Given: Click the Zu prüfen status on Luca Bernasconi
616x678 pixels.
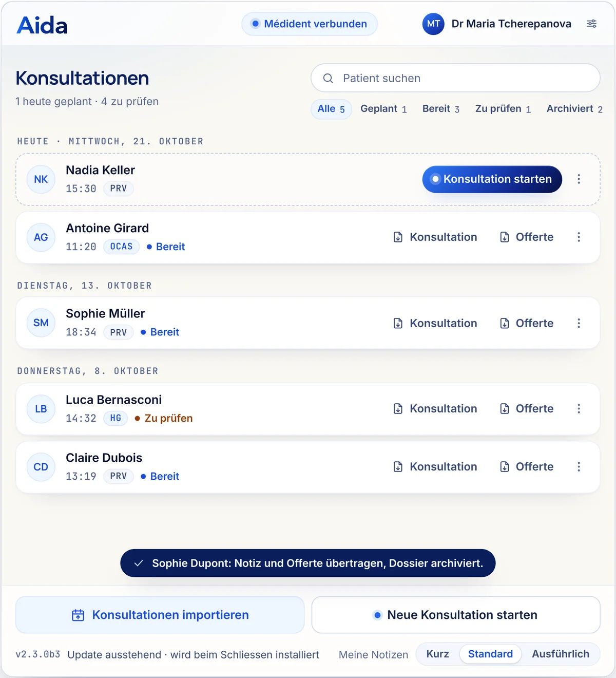Looking at the screenshot, I should tap(164, 418).
